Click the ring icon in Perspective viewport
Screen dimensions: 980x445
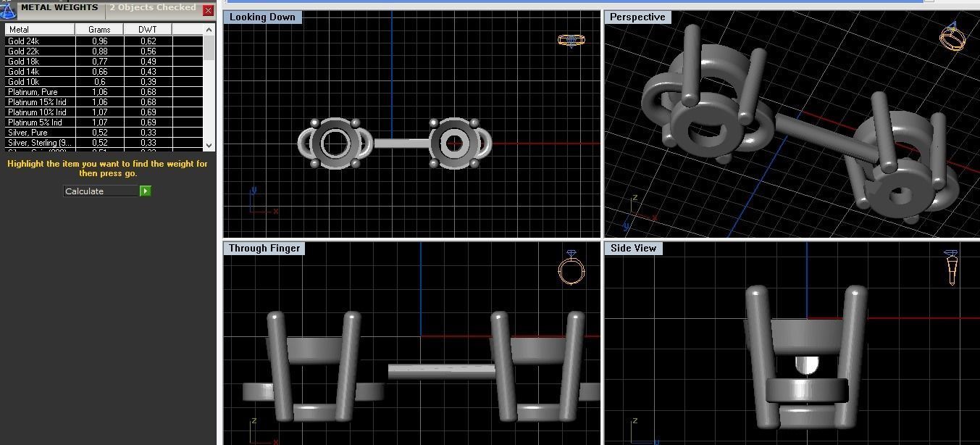click(x=952, y=36)
